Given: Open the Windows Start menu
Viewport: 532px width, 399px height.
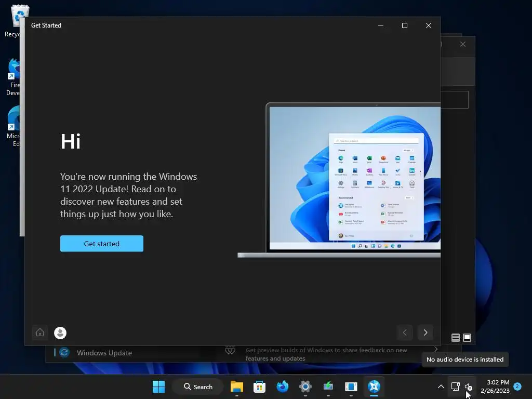Looking at the screenshot, I should click(x=158, y=387).
